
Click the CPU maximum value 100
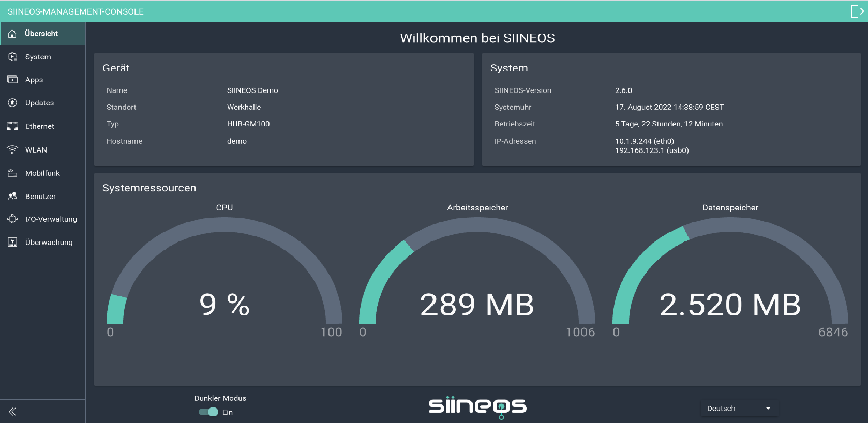331,332
